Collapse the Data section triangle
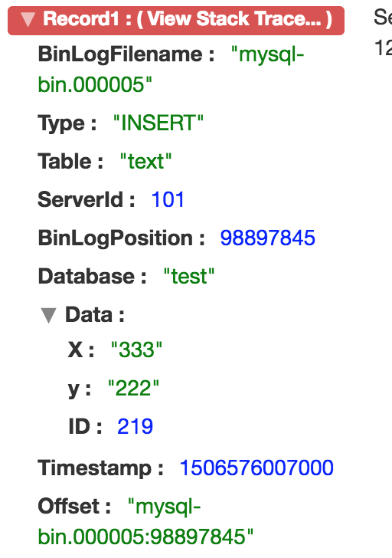The width and height of the screenshot is (392, 558). pos(48,315)
